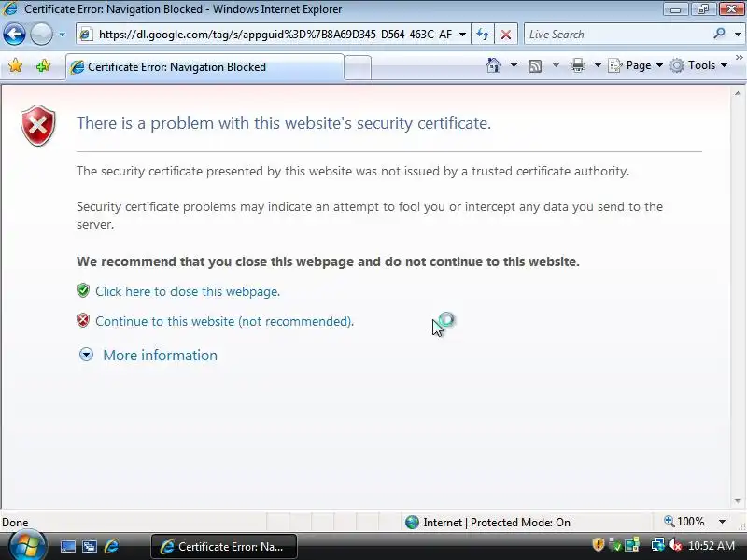Click the More information link text
This screenshot has width=747, height=560.
160,356
